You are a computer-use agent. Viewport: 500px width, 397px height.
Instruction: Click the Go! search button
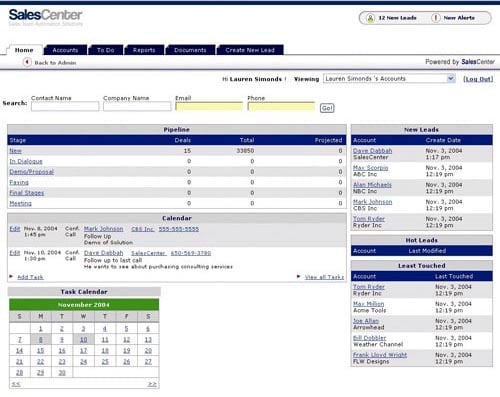point(327,108)
